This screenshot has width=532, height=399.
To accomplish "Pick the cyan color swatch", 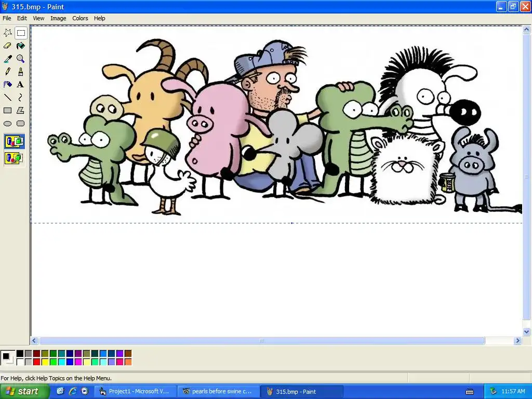I will click(x=62, y=362).
